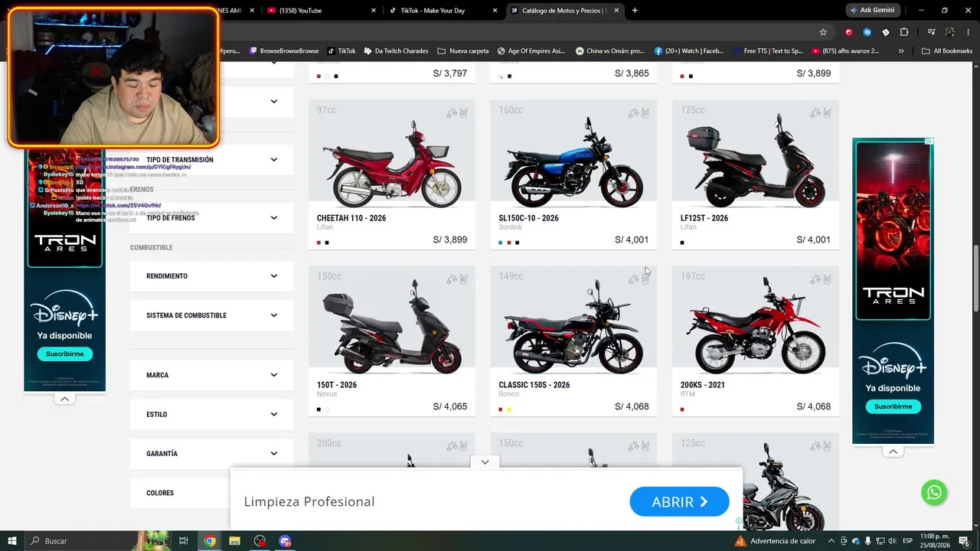Open the CHEETAH 110 - 2026 listing title
Image resolution: width=980 pixels, height=551 pixels.
tap(351, 218)
